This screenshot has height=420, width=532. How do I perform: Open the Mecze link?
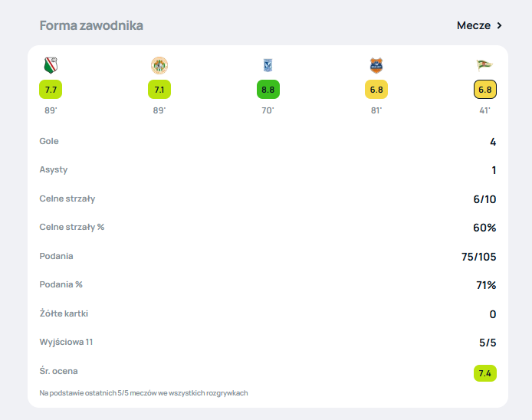pos(474,25)
